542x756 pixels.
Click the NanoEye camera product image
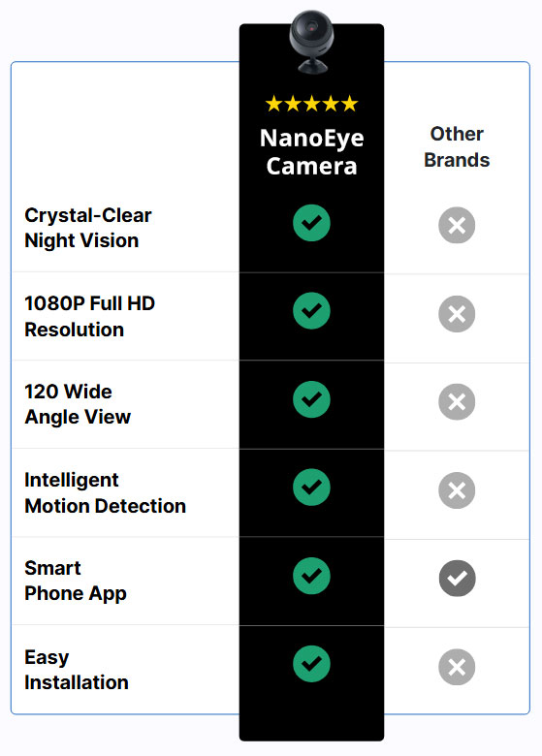pos(311,43)
